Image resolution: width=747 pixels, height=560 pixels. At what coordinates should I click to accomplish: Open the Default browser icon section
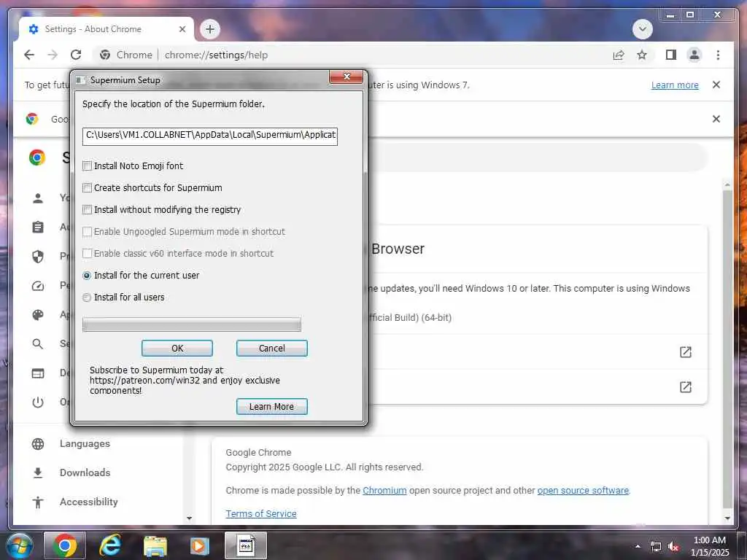38,373
